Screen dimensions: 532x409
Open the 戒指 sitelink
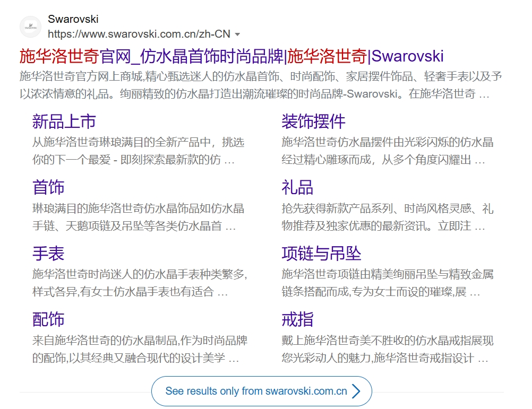tap(297, 319)
